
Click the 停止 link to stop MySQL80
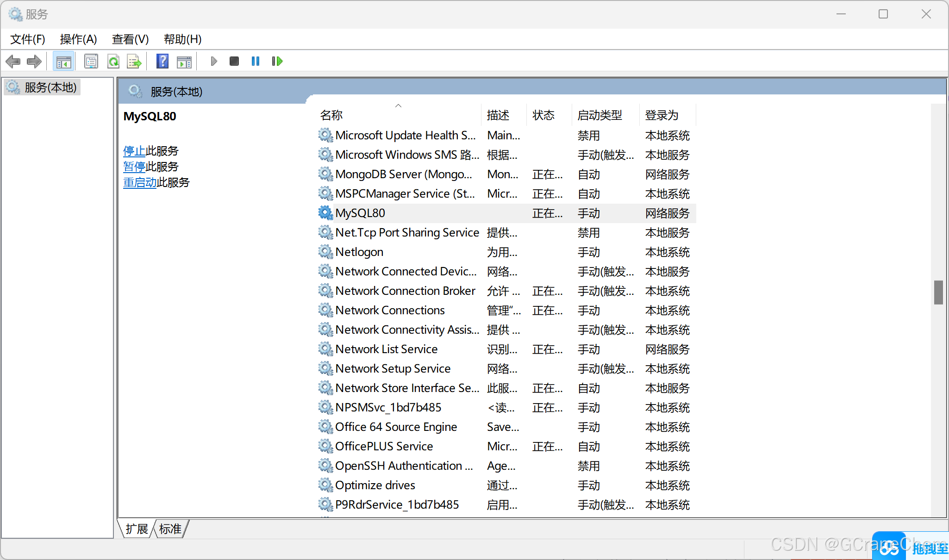pos(134,150)
